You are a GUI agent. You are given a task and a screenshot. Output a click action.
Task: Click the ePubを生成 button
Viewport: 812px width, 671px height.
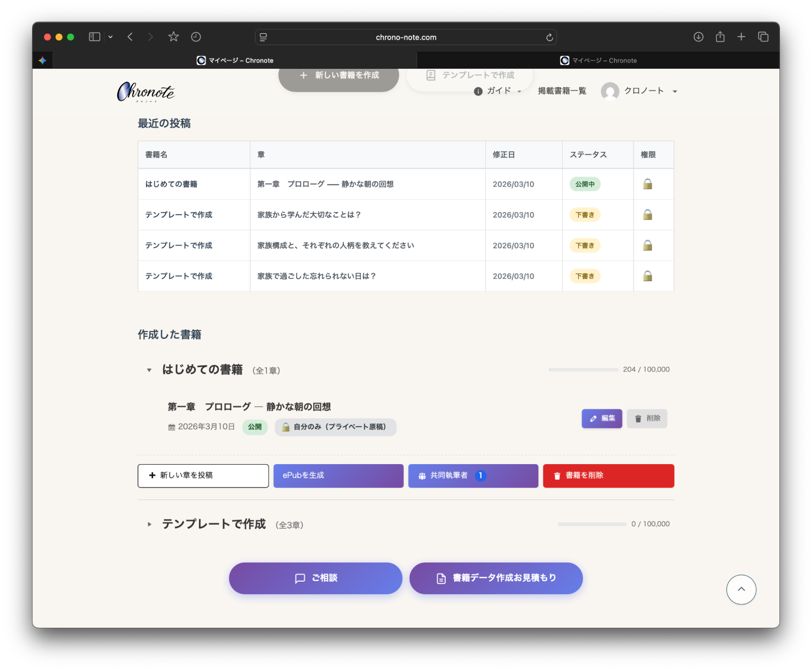(338, 476)
